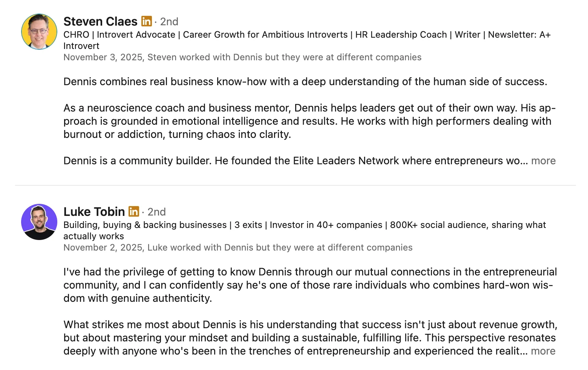Image resolution: width=588 pixels, height=370 pixels.
Task: Click Luke's headline about building, buying businesses
Action: click(305, 225)
